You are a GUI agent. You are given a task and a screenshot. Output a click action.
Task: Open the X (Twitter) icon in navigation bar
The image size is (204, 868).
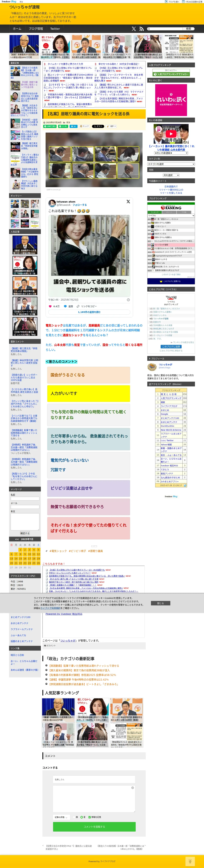coord(134,29)
